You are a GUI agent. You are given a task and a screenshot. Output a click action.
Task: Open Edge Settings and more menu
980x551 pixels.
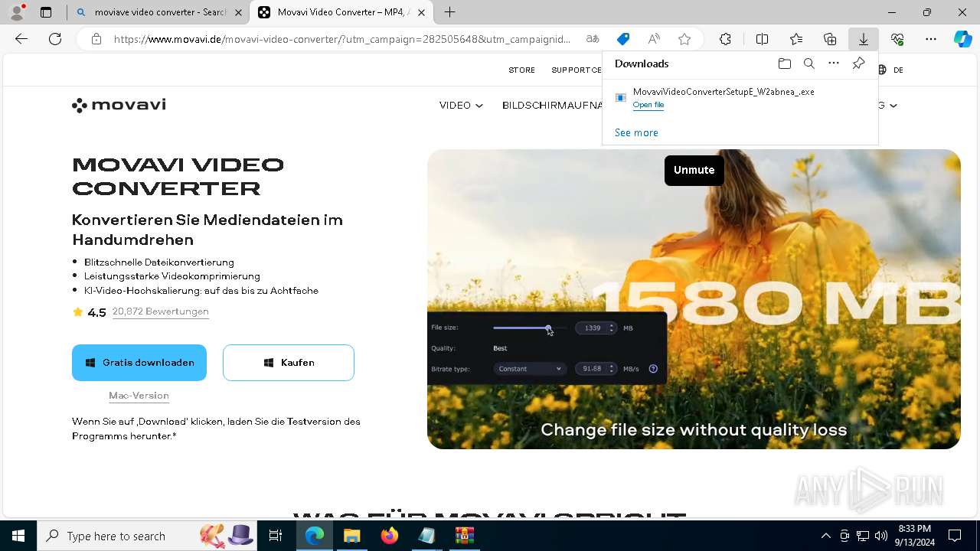pyautogui.click(x=931, y=39)
